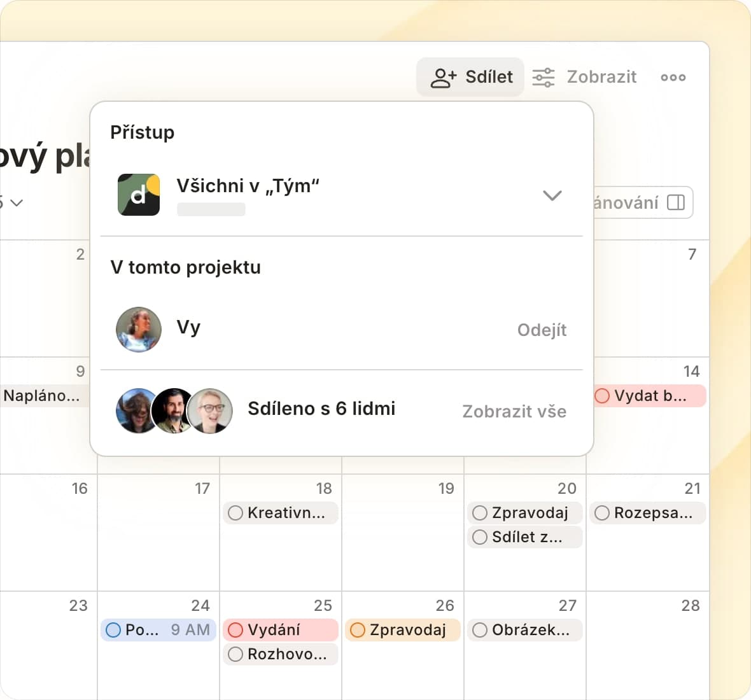Image resolution: width=751 pixels, height=700 pixels.
Task: Open the 9 AM event on the 24th
Action: [159, 630]
